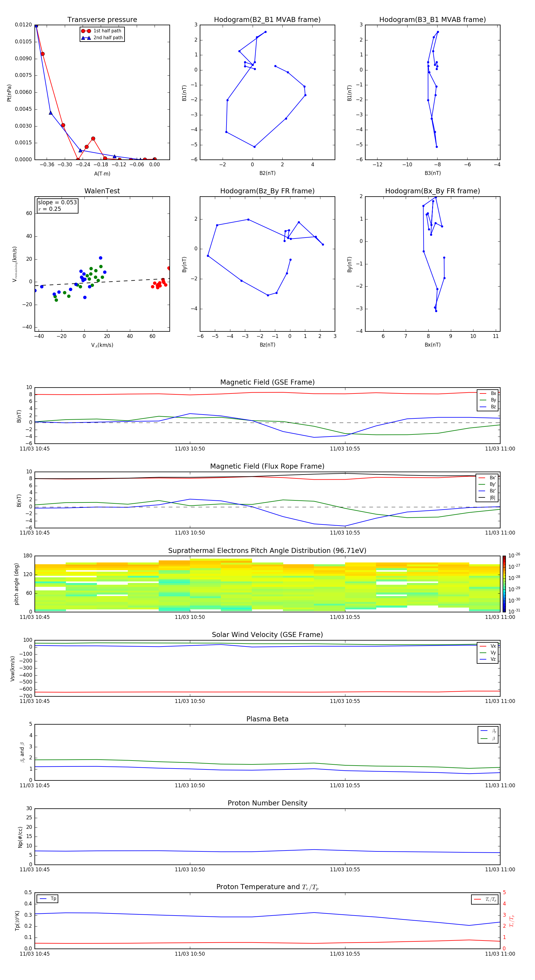Select the 'slope = 0.053' annotation

point(57,203)
